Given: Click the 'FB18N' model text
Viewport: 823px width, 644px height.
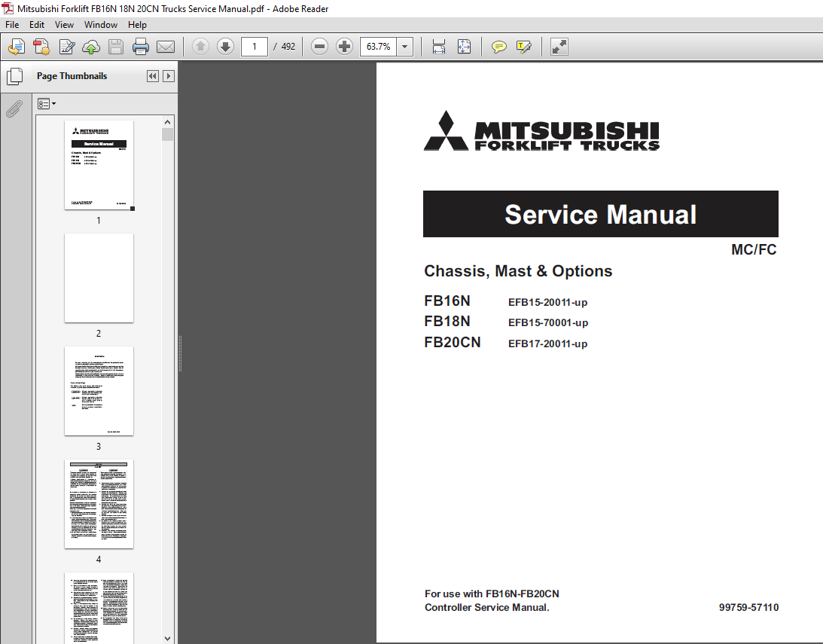Looking at the screenshot, I should [x=447, y=321].
